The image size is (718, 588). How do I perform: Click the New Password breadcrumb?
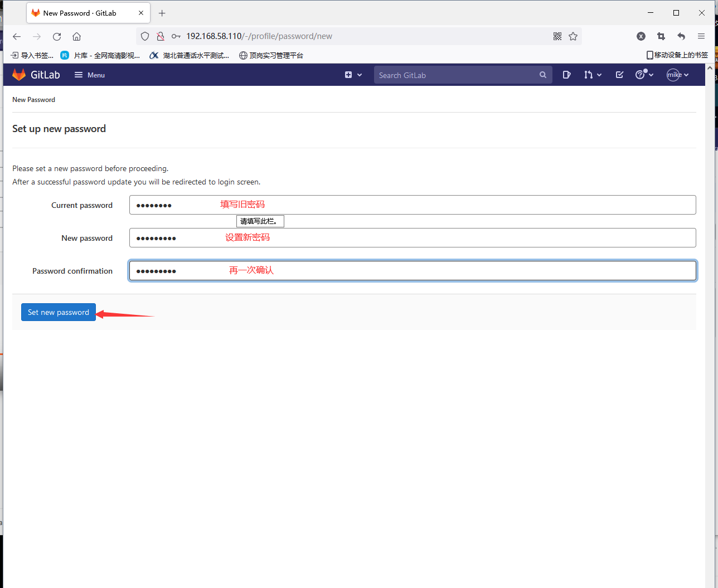pyautogui.click(x=33, y=100)
